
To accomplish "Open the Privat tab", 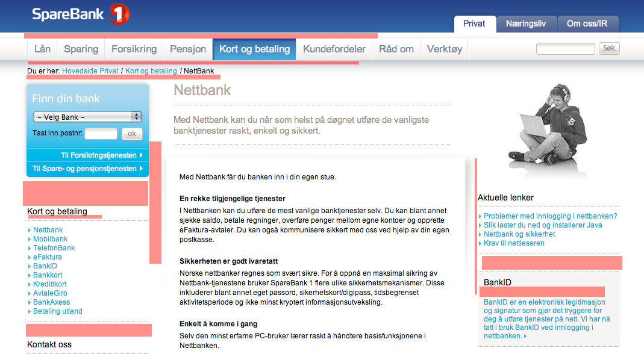I will [474, 24].
